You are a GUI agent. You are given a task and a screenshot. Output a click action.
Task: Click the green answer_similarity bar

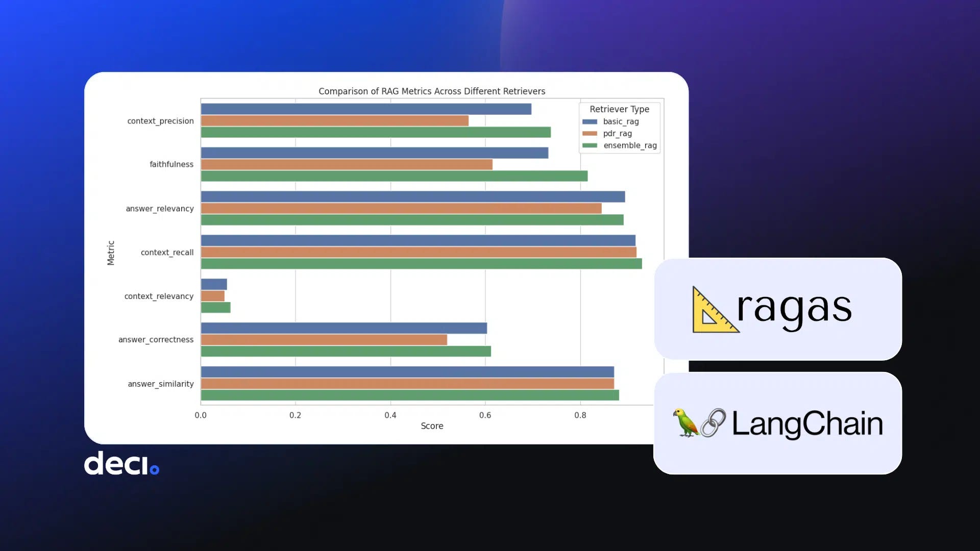[x=409, y=395]
